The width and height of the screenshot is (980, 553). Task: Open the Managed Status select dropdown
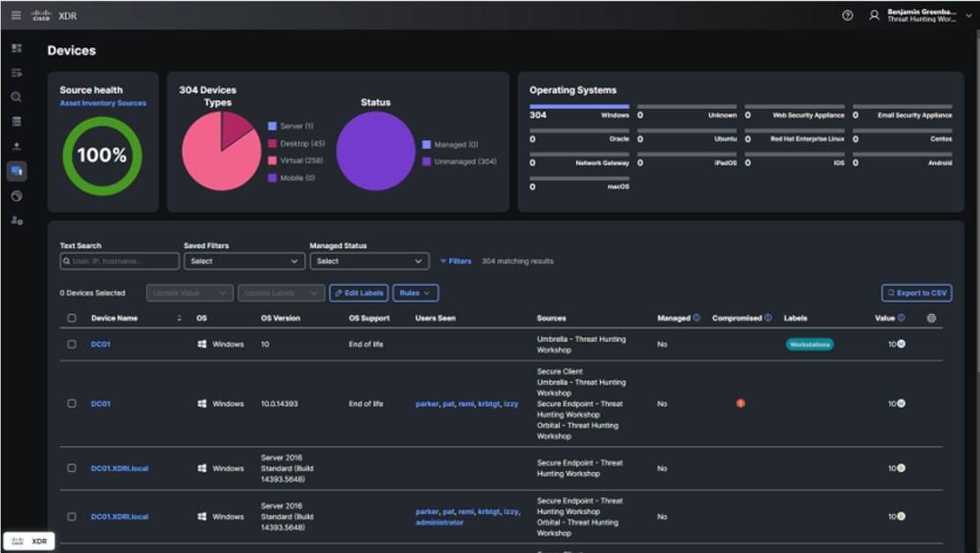coord(369,261)
